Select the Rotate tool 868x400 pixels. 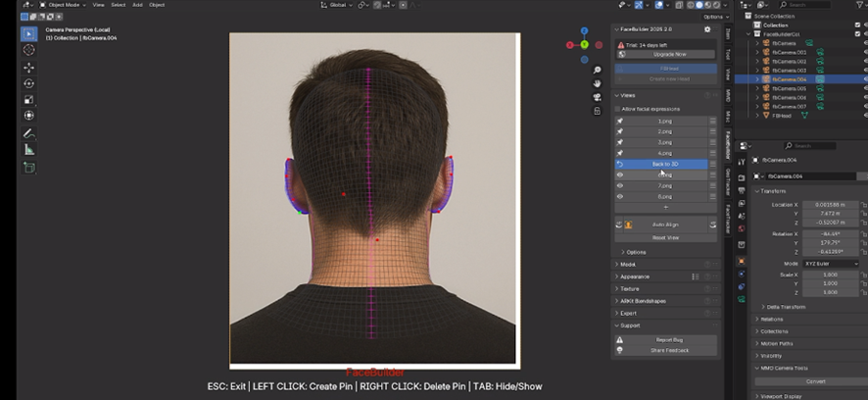[28, 83]
